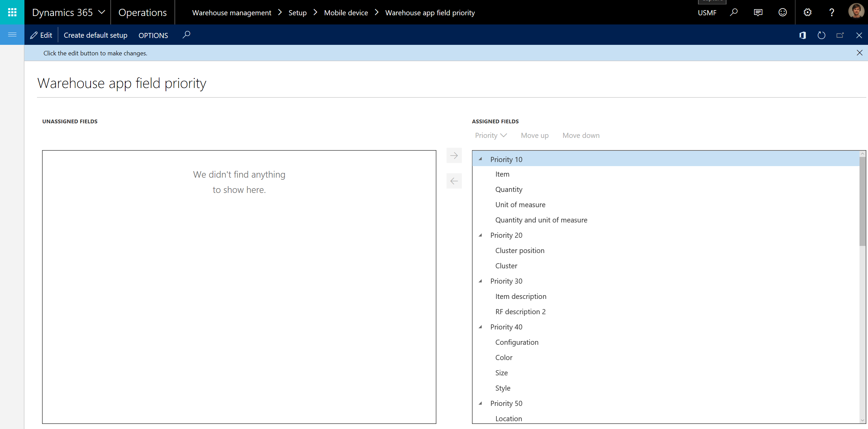The height and width of the screenshot is (429, 868).
Task: Click the left arrow unassign button
Action: (x=454, y=181)
